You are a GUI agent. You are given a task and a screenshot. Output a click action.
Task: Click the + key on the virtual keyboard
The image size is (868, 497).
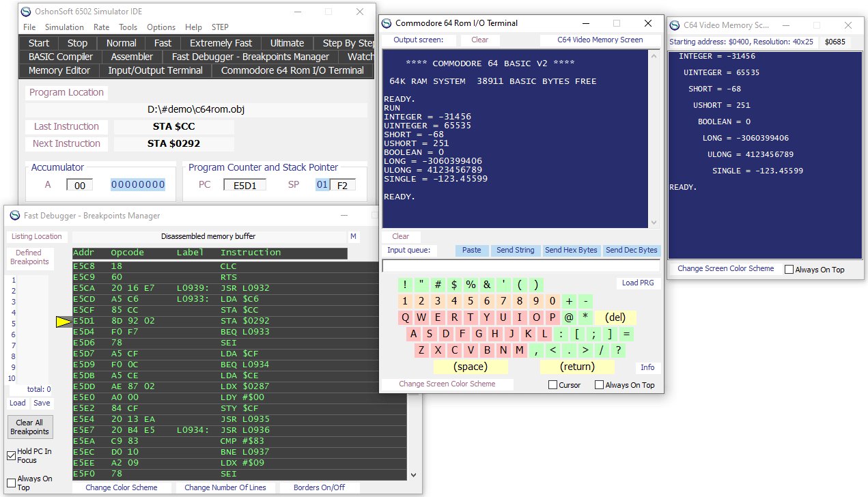point(569,301)
